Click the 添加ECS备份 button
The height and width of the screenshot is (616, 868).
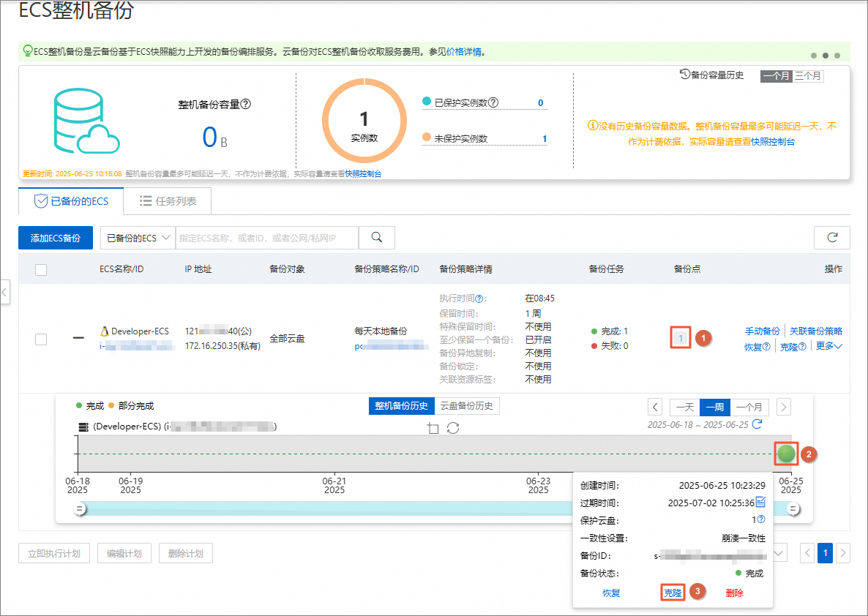tap(55, 238)
